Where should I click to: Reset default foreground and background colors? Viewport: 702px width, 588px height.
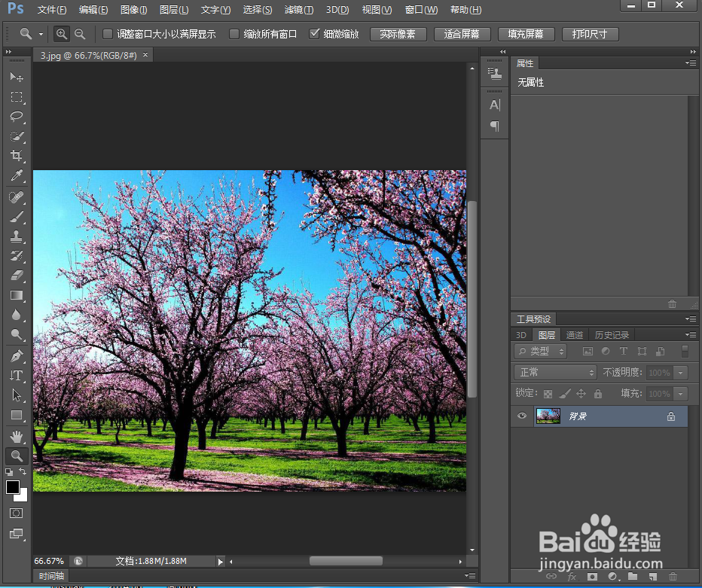point(9,472)
